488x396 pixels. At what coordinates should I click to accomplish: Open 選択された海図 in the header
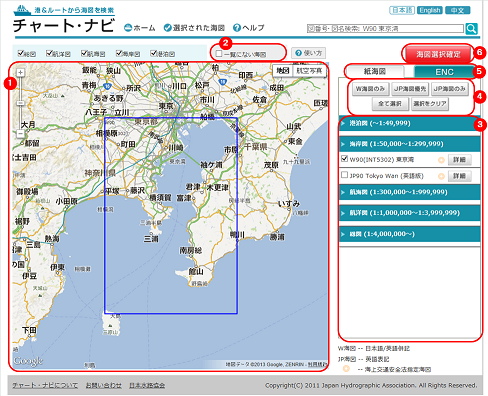tap(194, 28)
